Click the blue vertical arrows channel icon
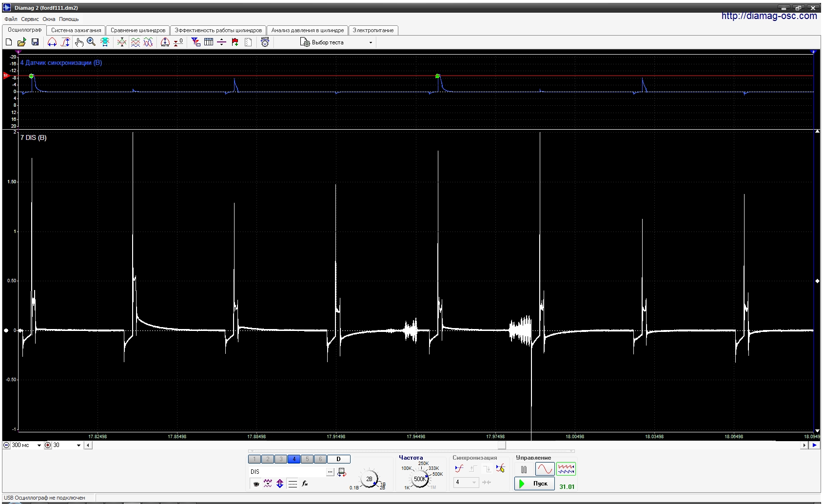The height and width of the screenshot is (504, 824). (x=280, y=484)
